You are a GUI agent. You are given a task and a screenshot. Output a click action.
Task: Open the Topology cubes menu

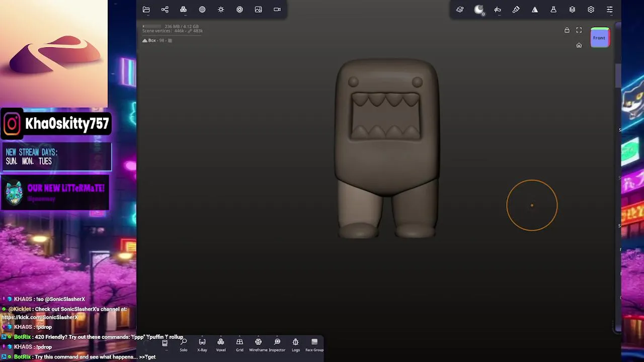pos(183,10)
